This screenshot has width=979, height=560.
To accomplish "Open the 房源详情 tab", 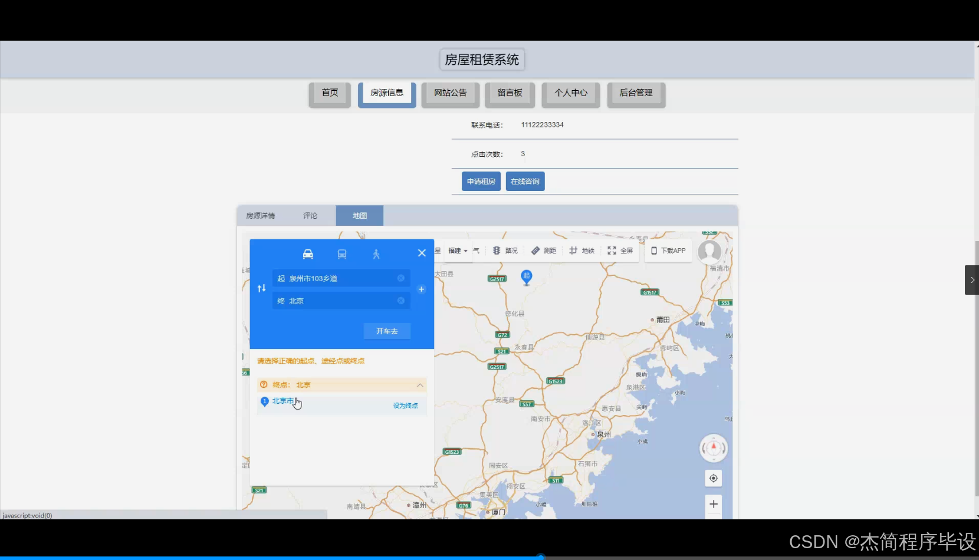I will 261,216.
